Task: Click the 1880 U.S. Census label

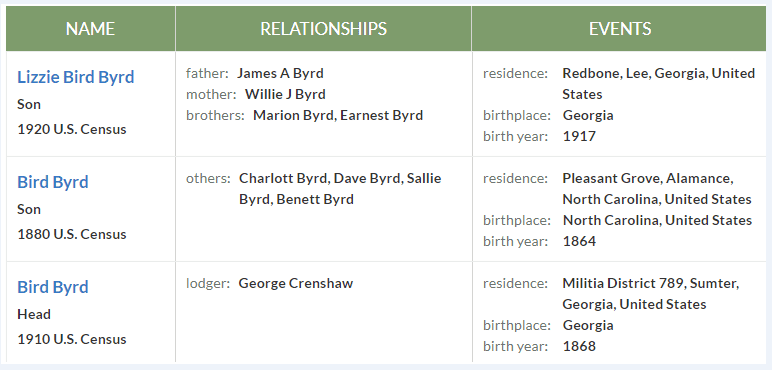Action: (x=72, y=234)
